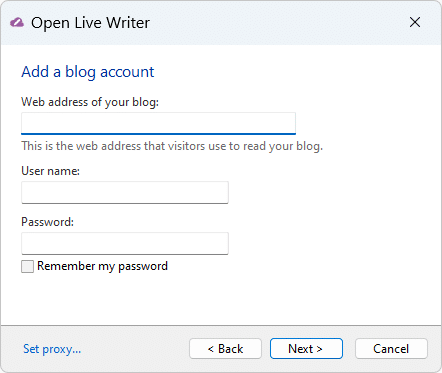Close the Add a blog account dialog
The image size is (442, 373).
pos(415,22)
